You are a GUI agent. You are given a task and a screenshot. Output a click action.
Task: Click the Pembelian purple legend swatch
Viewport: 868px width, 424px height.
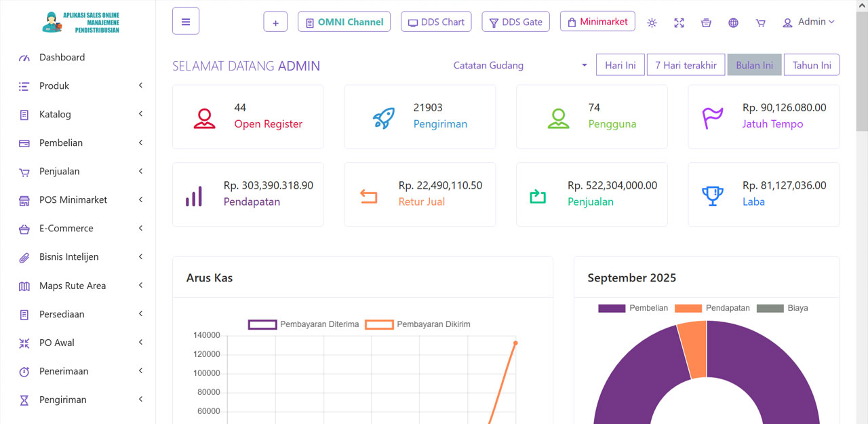pos(611,308)
